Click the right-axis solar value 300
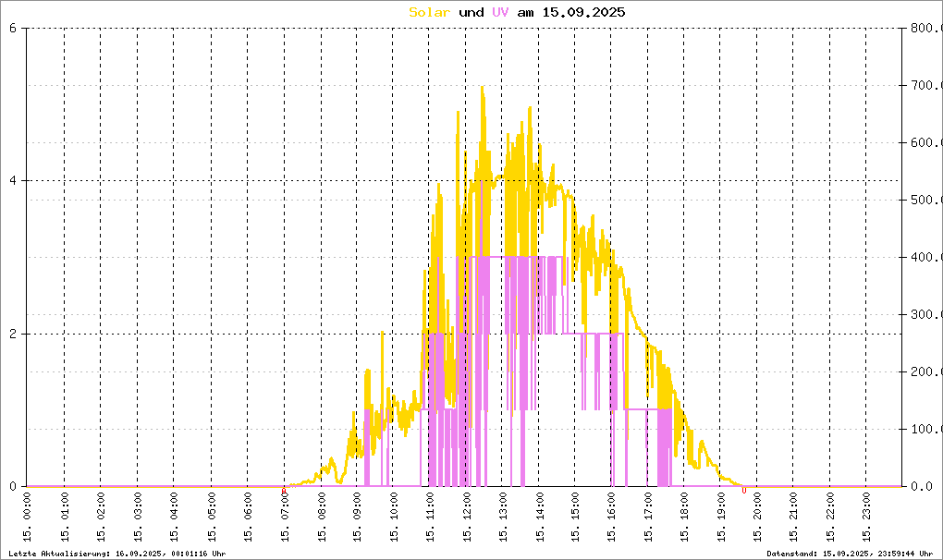Image resolution: width=943 pixels, height=560 pixels. (x=926, y=314)
